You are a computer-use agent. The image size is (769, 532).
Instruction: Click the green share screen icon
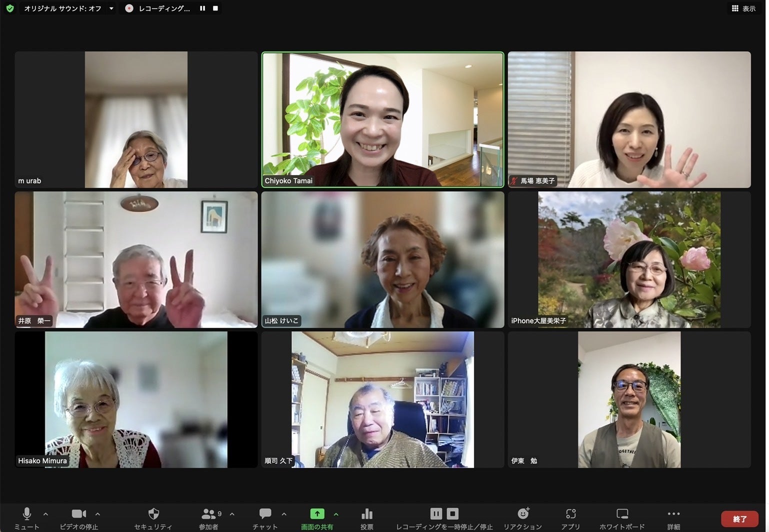click(317, 514)
